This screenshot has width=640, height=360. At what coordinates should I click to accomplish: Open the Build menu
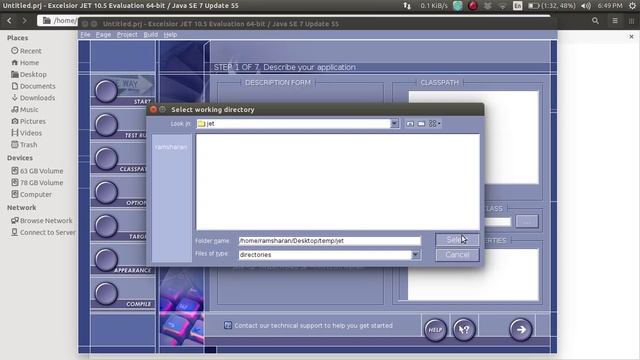coord(151,35)
